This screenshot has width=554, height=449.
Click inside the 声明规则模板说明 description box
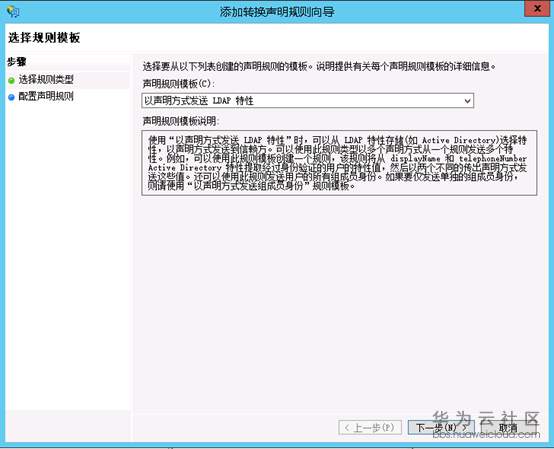pos(339,163)
